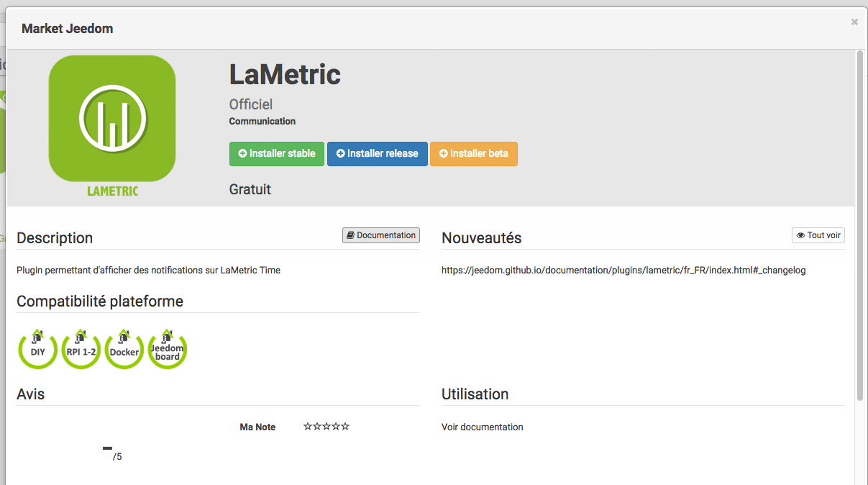Click the LaMetric plugin logo image
Image resolution: width=868 pixels, height=485 pixels.
(x=112, y=127)
